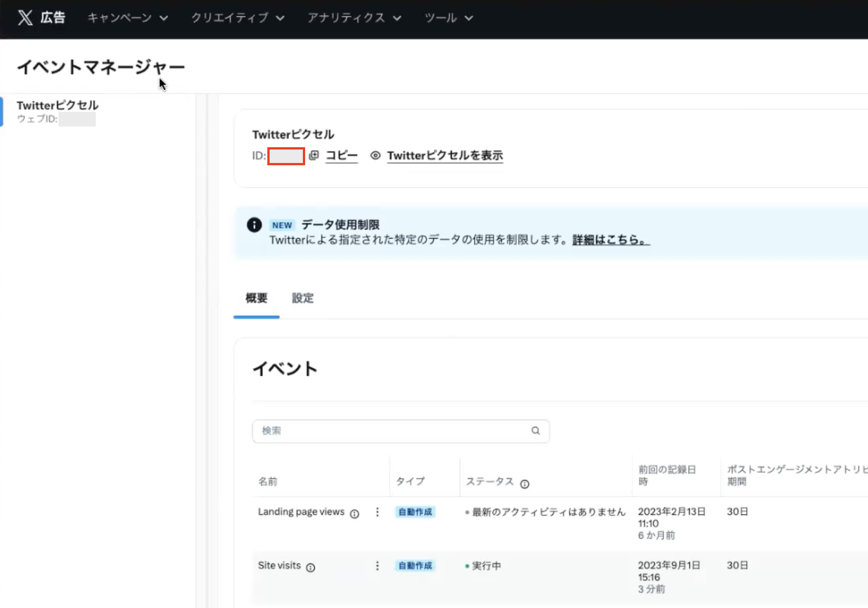This screenshot has width=868, height=608.
Task: Click the タイプ column header
Action: point(410,481)
